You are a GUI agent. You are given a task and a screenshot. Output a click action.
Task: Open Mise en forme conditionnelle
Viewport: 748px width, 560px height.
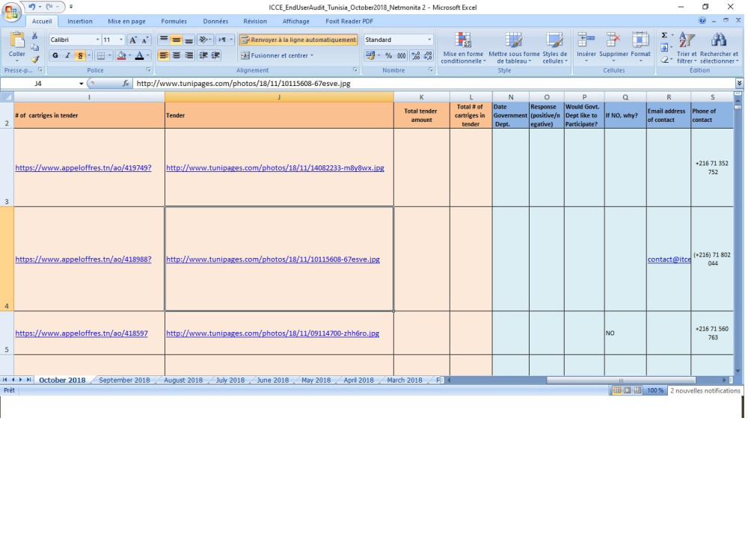462,48
